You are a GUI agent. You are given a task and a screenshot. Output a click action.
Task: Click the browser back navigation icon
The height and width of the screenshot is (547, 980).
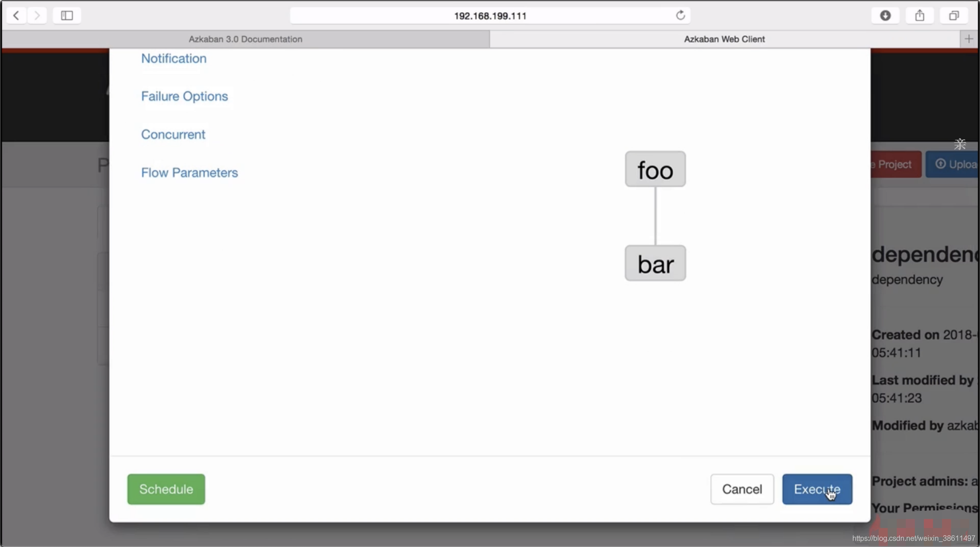tap(16, 15)
